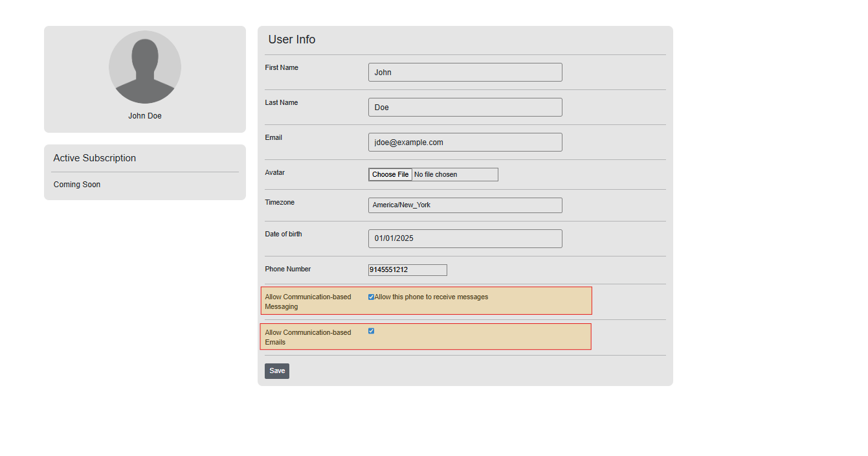
Task: Click the 'Allow Communication-based Emails' row label
Action: click(x=307, y=337)
